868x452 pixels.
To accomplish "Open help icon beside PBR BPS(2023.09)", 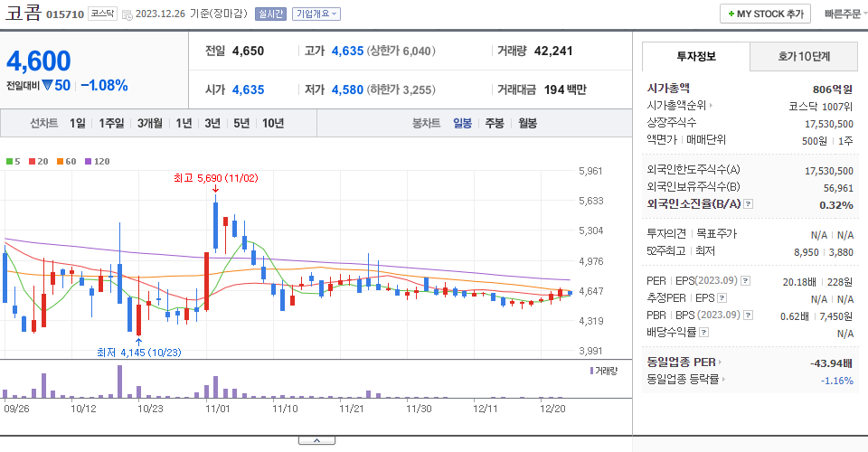I will pos(748,315).
